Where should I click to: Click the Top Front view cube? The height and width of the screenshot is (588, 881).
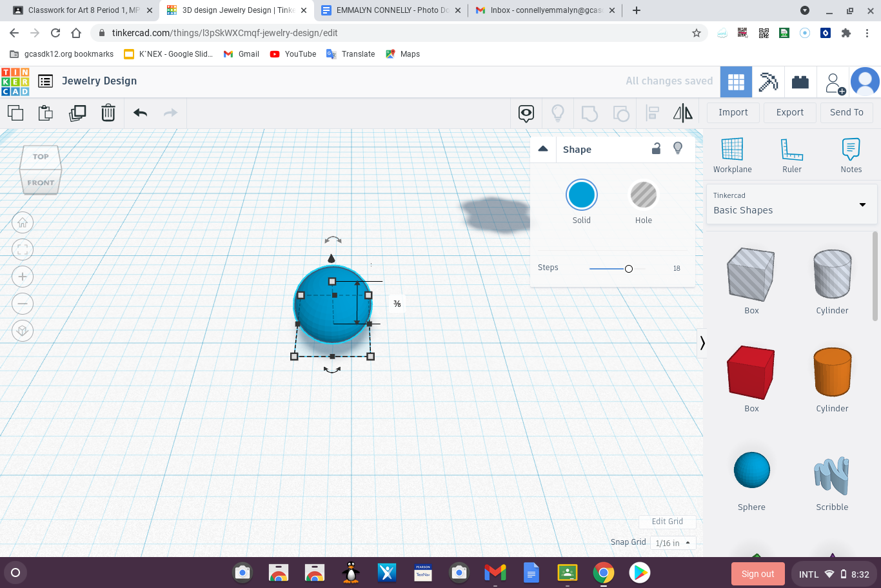pos(40,169)
